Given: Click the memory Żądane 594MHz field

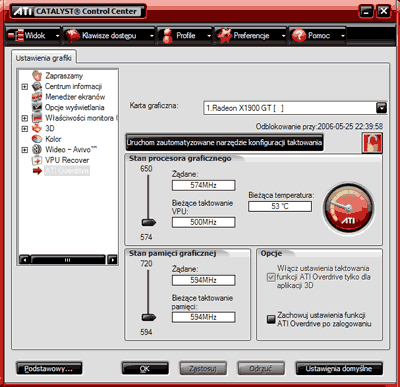Looking at the screenshot, I should [203, 280].
